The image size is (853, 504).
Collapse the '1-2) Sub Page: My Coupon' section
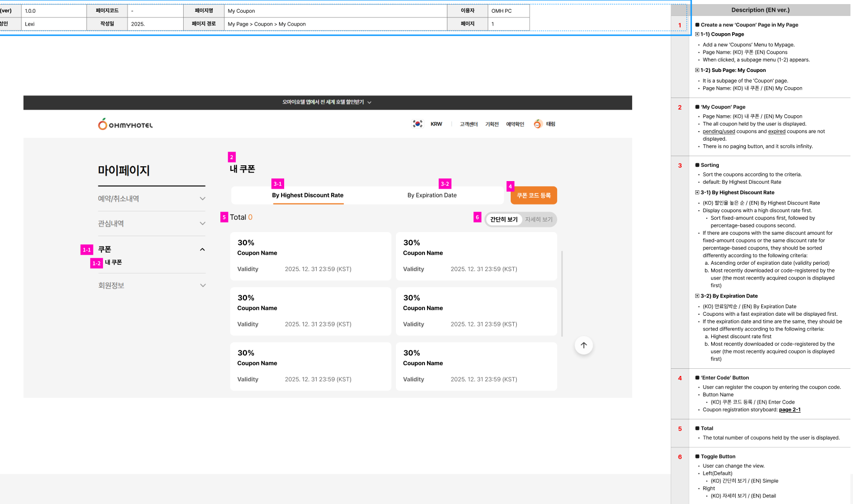click(697, 70)
